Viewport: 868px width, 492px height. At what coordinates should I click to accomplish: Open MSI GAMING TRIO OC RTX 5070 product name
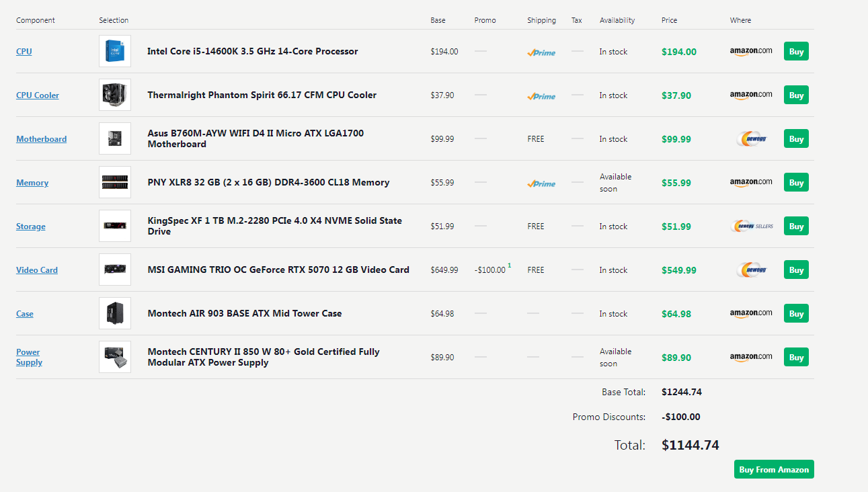point(278,270)
